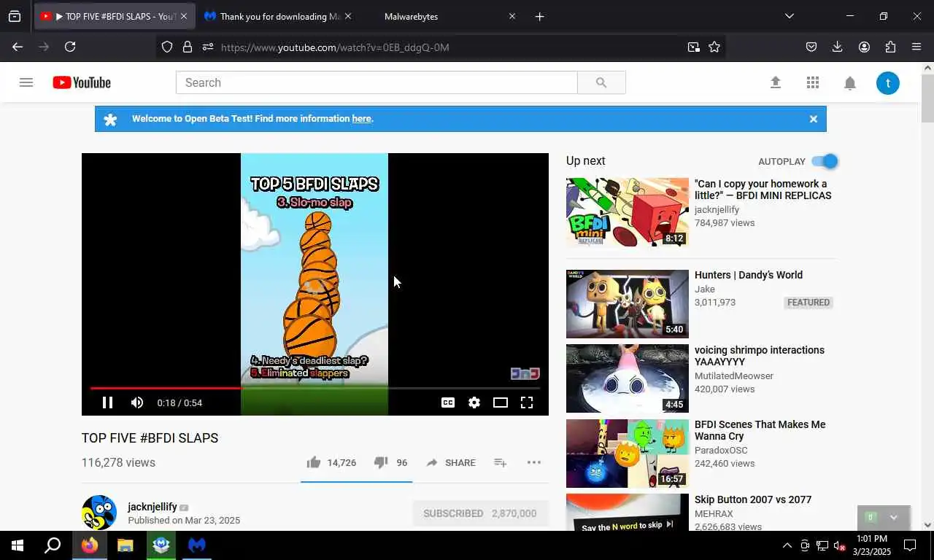Open Firefox downloads panel
The width and height of the screenshot is (934, 560).
pos(838,47)
